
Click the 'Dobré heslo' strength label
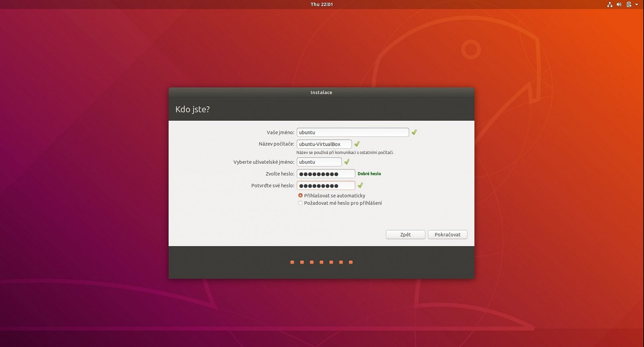(369, 174)
